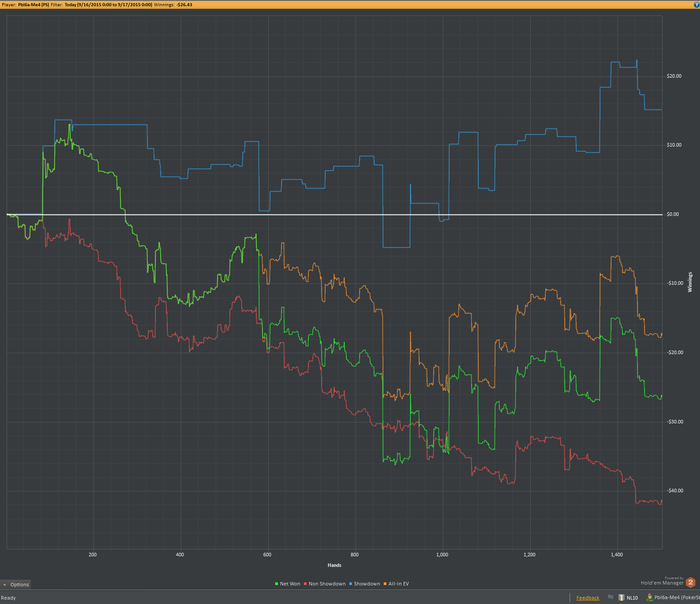Click the -$20.00 y-axis label
The width and height of the screenshot is (700, 604).
point(675,352)
